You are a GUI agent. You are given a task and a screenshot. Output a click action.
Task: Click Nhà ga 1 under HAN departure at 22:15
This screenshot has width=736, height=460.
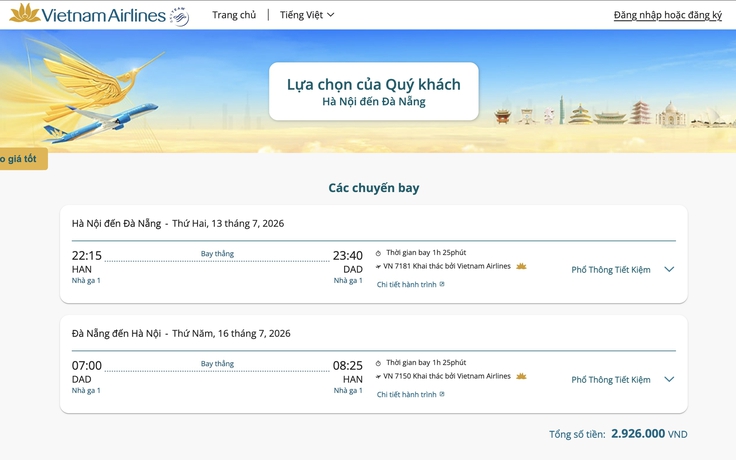tap(86, 280)
